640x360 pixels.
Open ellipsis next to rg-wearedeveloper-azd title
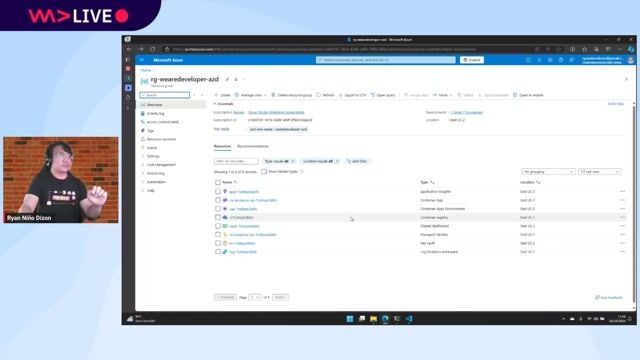[x=245, y=79]
